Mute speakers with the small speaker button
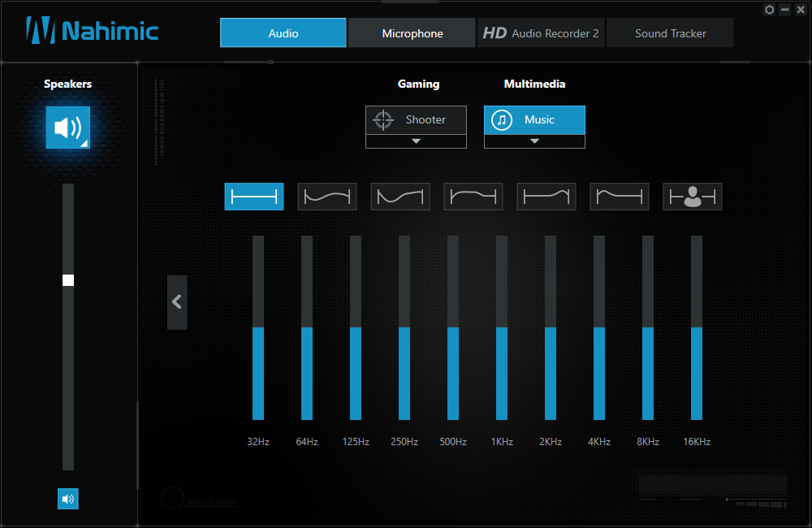Viewport: 812px width, 528px height. coord(68,499)
